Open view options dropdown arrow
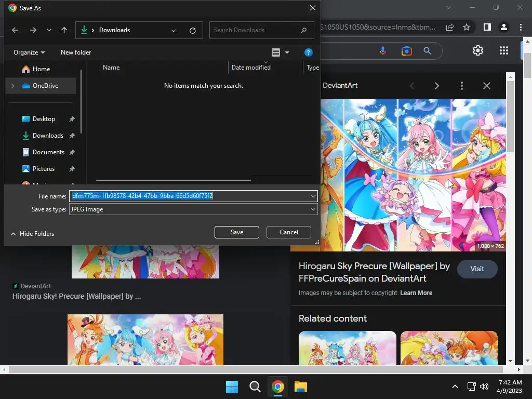Screen dimensions: 532x399 coord(287,52)
